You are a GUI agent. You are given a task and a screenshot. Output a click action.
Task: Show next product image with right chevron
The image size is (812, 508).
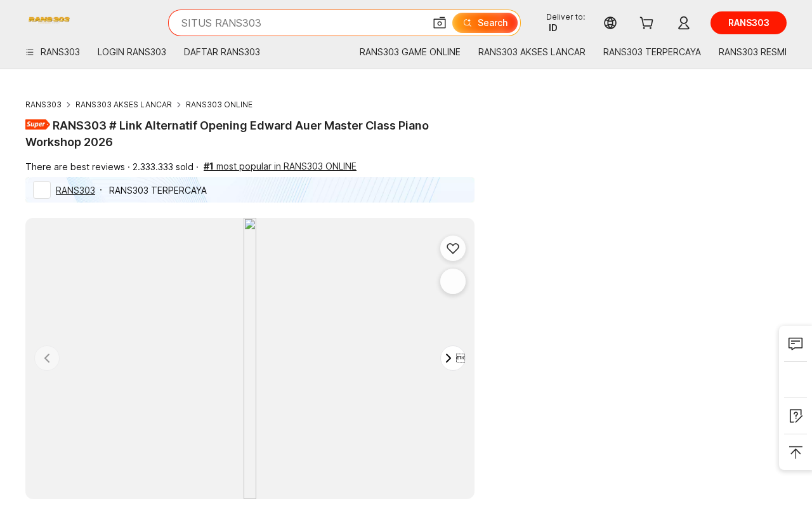click(x=449, y=358)
